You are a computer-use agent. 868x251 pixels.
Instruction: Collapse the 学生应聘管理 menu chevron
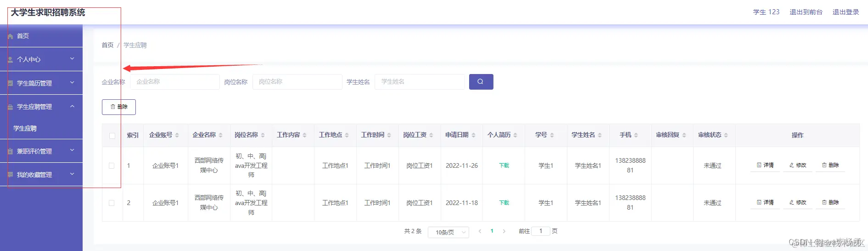point(72,106)
